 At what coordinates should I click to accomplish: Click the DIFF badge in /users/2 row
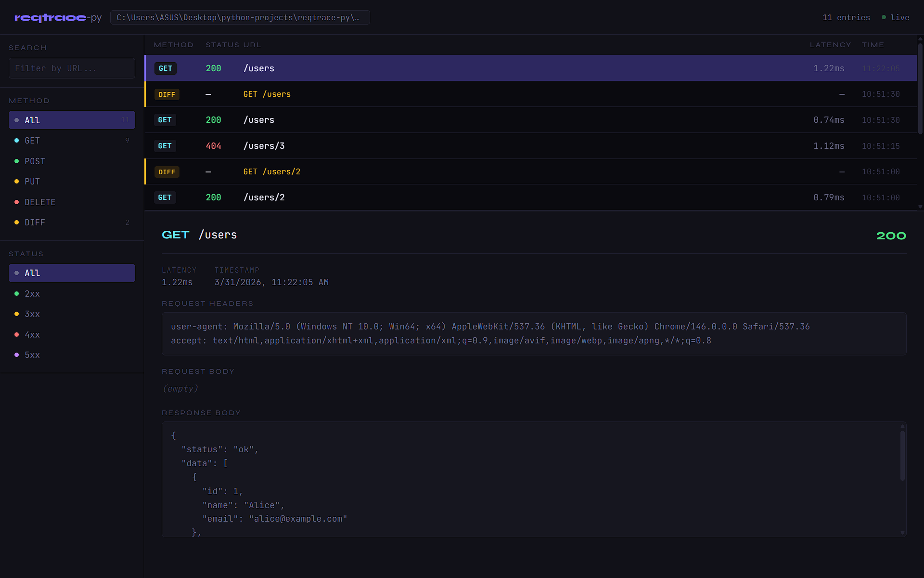point(167,172)
